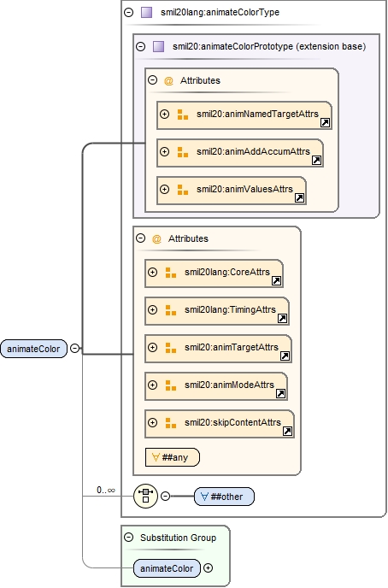Collapse the Substitution Group section
Screen dimensions: 388x588
pos(128,537)
